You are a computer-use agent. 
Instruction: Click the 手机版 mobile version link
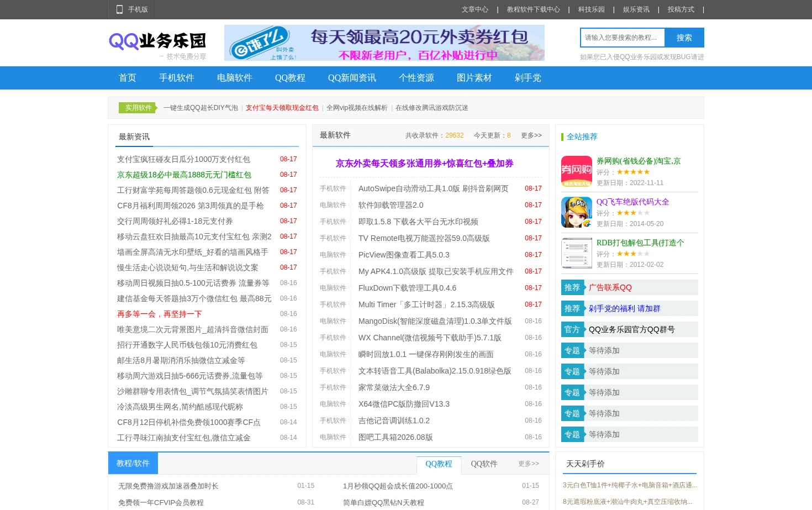[138, 9]
